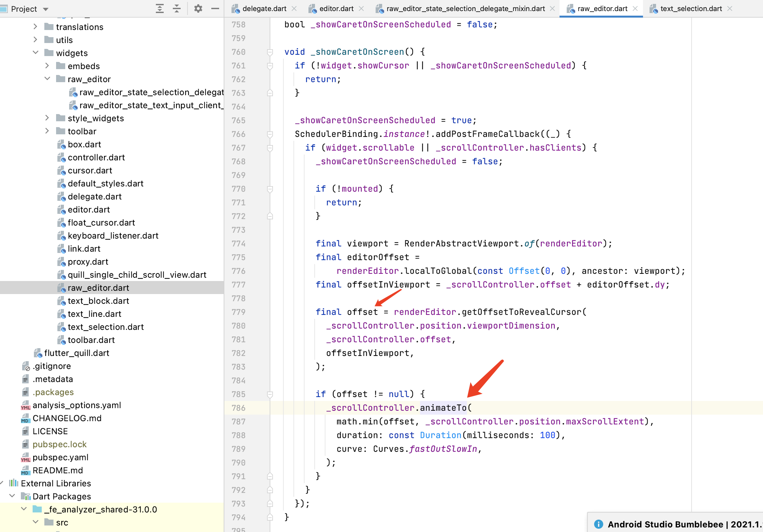Select pubspec.lock file
Viewport: 763px width, 532px height.
tap(59, 444)
